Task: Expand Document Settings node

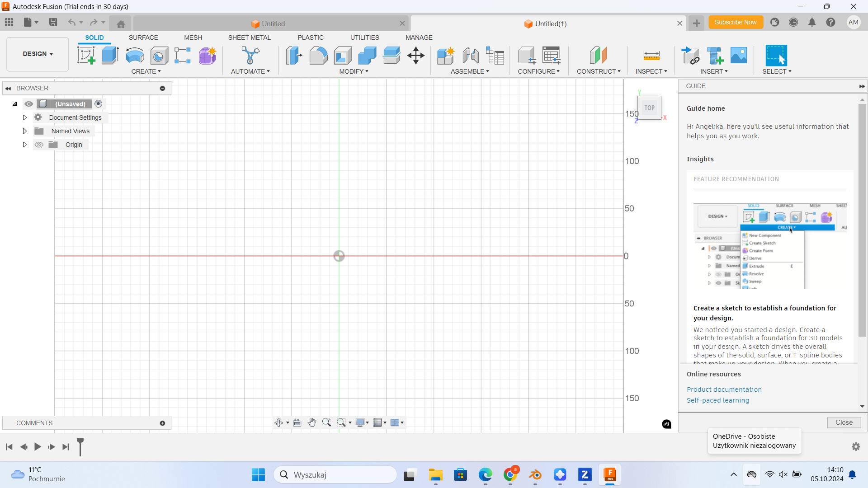Action: 25,117
